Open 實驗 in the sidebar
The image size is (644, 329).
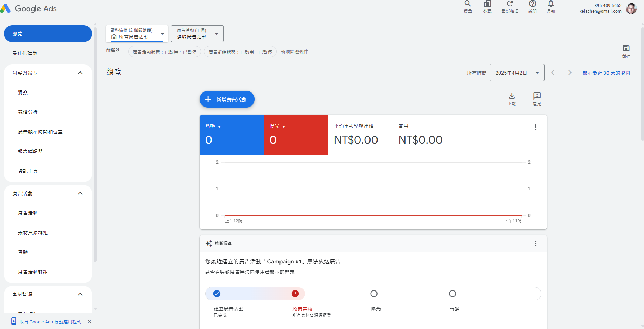[x=48, y=252]
